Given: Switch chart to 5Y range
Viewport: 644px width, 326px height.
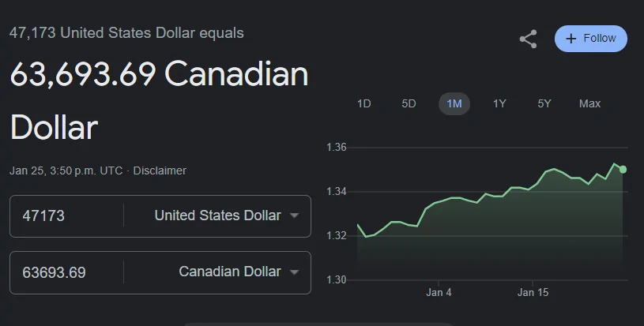Looking at the screenshot, I should [544, 103].
